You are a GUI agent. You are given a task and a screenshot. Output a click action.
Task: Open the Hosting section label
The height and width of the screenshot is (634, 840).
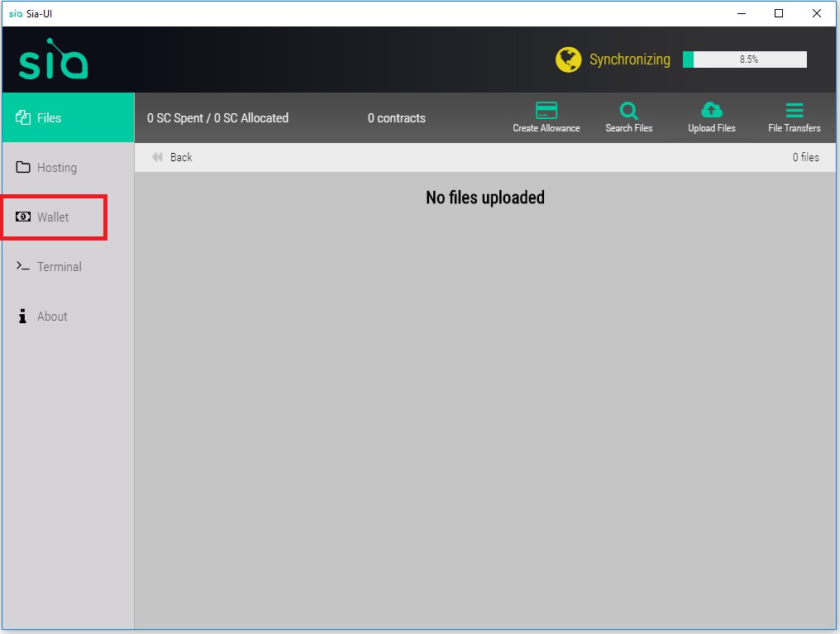[x=57, y=168]
